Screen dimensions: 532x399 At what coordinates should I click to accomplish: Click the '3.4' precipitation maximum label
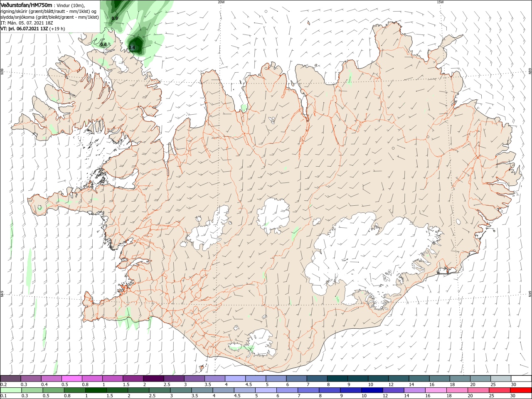tap(132, 48)
